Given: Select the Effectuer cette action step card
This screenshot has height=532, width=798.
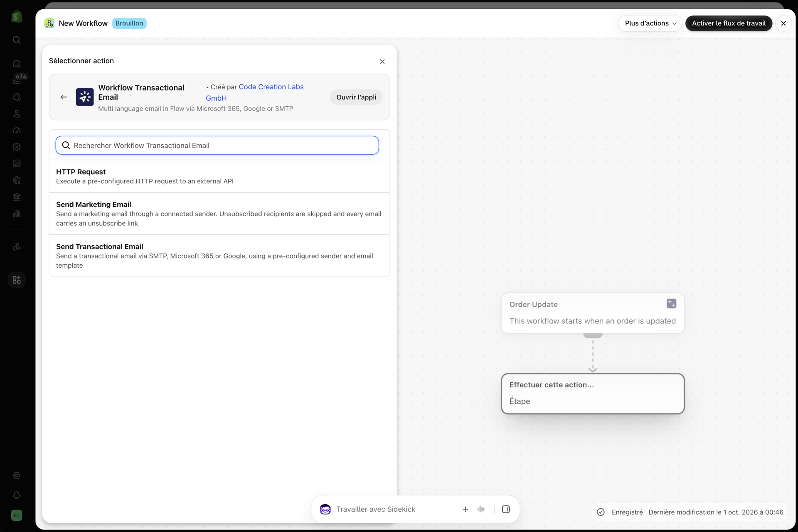Looking at the screenshot, I should pos(593,394).
